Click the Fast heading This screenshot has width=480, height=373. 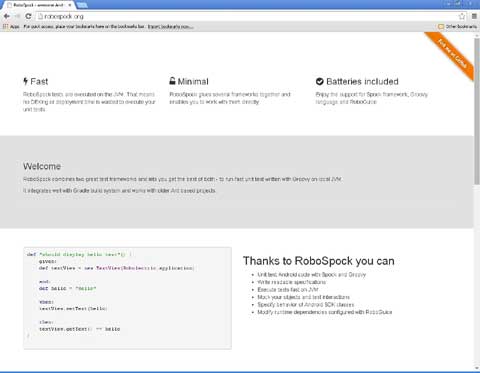[x=39, y=81]
